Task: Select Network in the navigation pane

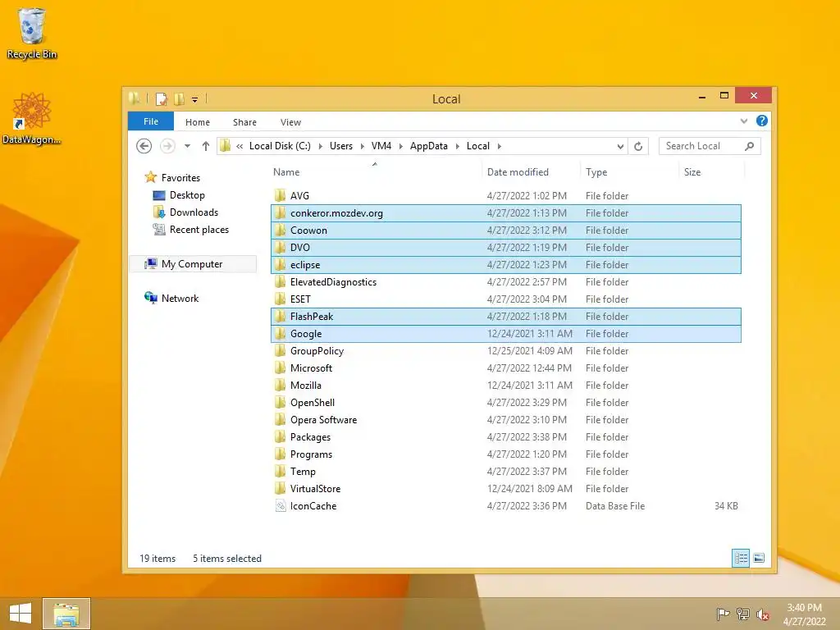Action: tap(180, 298)
